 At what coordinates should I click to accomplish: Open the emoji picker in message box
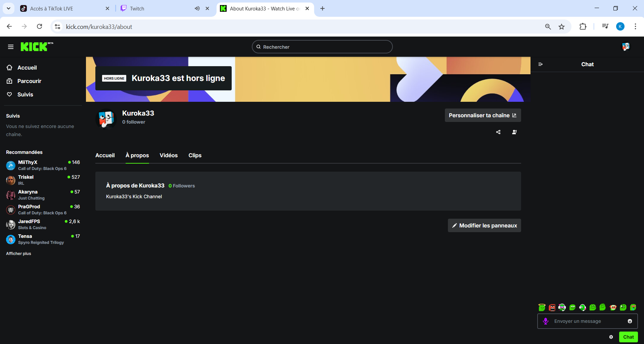630,321
